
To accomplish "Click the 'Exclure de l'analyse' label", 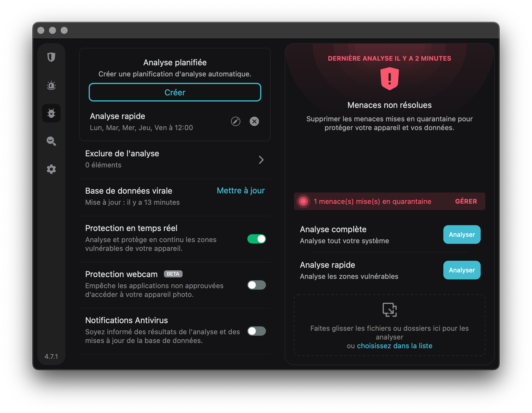I will tap(122, 153).
